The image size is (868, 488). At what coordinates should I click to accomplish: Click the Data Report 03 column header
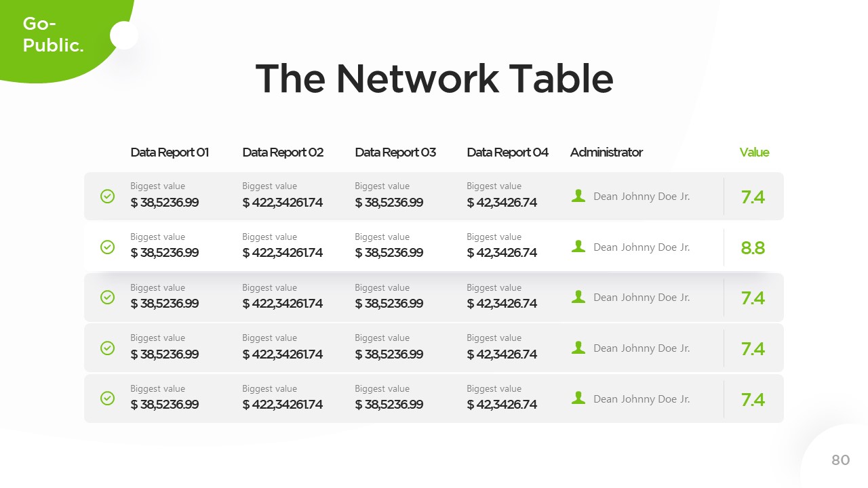pyautogui.click(x=395, y=152)
